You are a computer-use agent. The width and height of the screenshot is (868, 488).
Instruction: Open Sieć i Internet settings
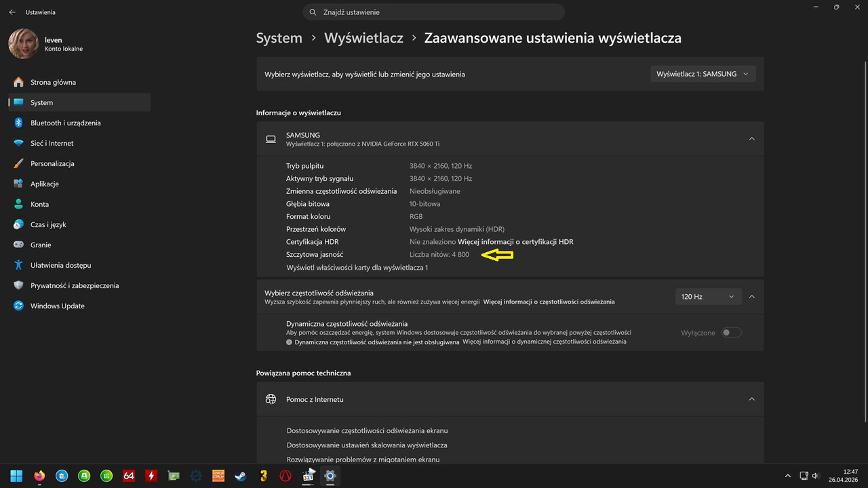click(79, 143)
